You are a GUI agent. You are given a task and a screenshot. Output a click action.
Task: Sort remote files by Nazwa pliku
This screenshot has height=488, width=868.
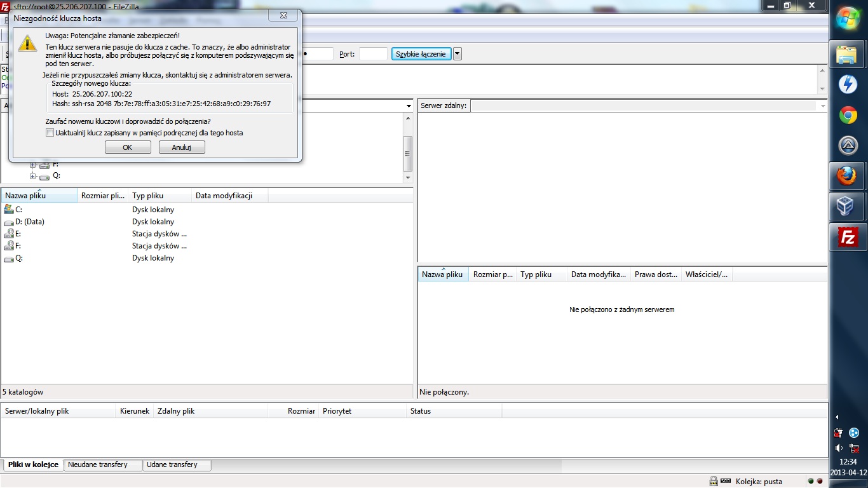coord(444,274)
